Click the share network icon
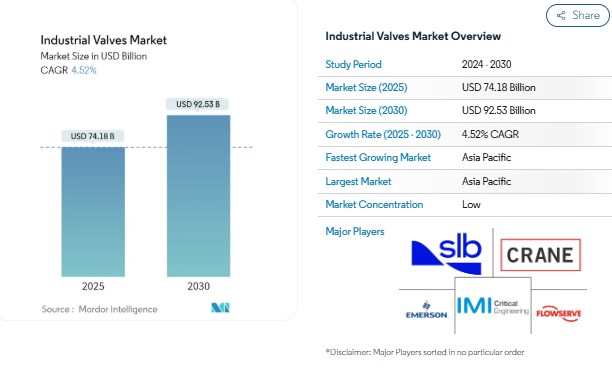The height and width of the screenshot is (379, 612). coord(561,16)
